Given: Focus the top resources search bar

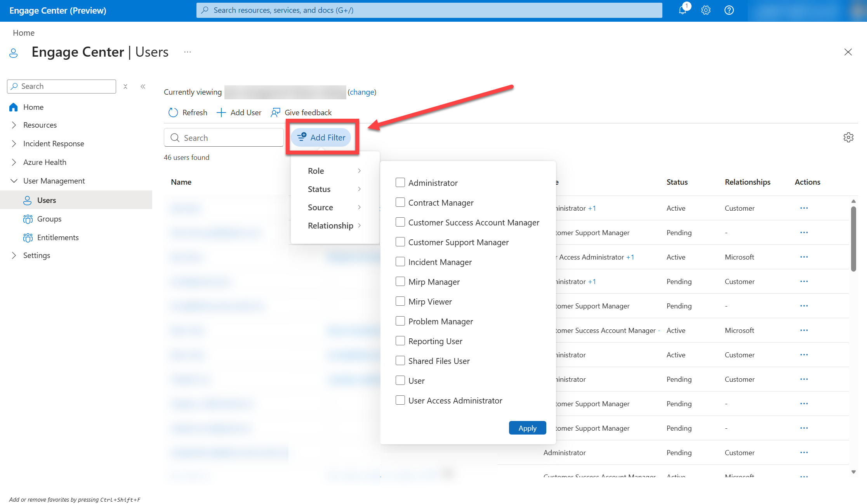Looking at the screenshot, I should coord(429,10).
